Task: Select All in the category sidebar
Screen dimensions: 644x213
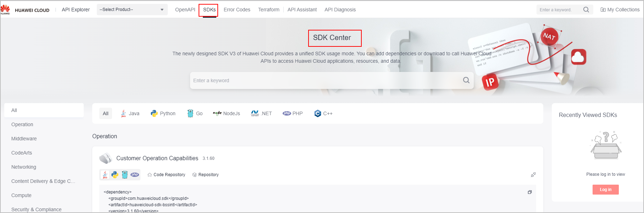Action: click(x=44, y=110)
